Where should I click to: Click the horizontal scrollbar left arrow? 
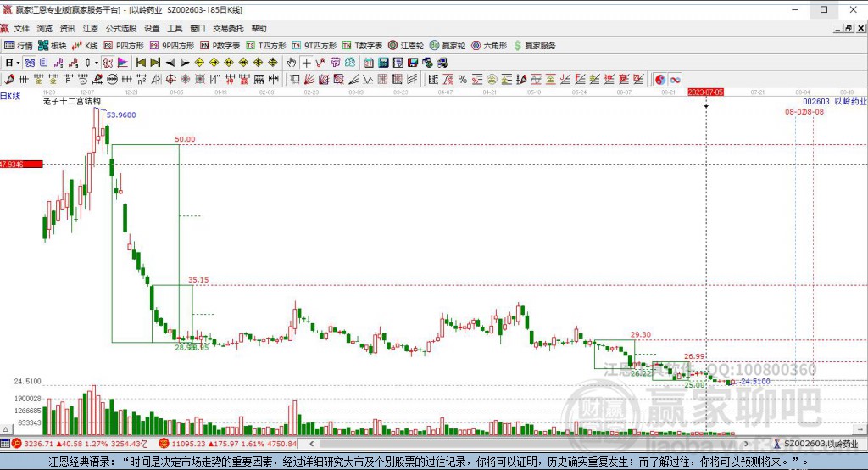click(312, 444)
